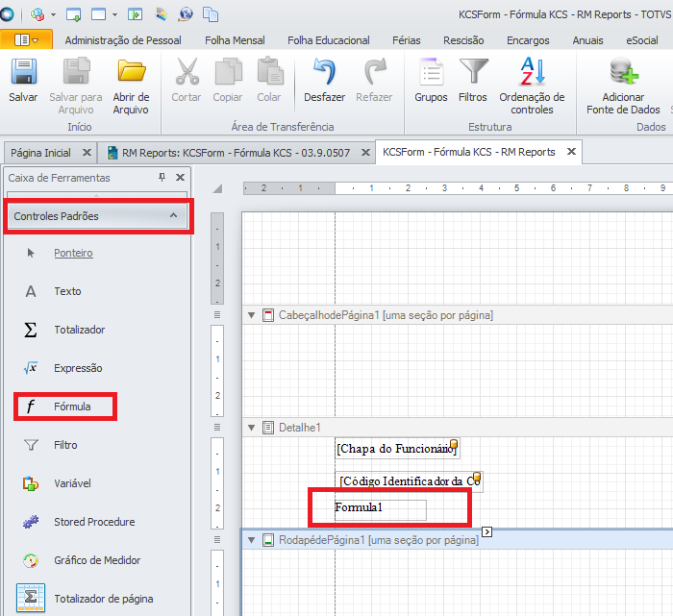
Task: Click Ordenação de controles icon
Action: pyautogui.click(x=533, y=71)
